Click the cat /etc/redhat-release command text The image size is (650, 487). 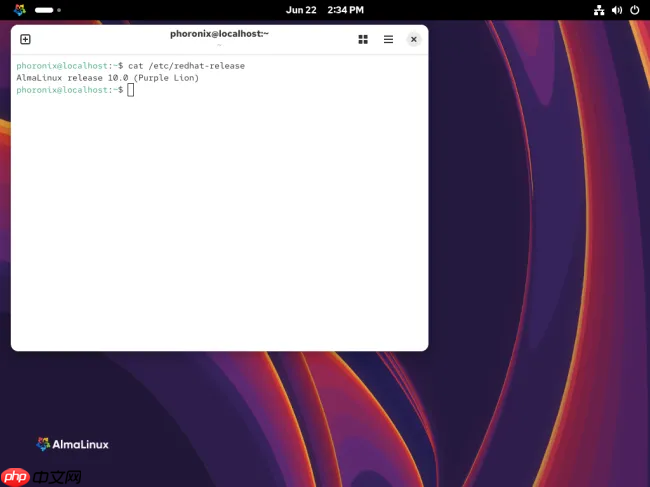tap(187, 66)
